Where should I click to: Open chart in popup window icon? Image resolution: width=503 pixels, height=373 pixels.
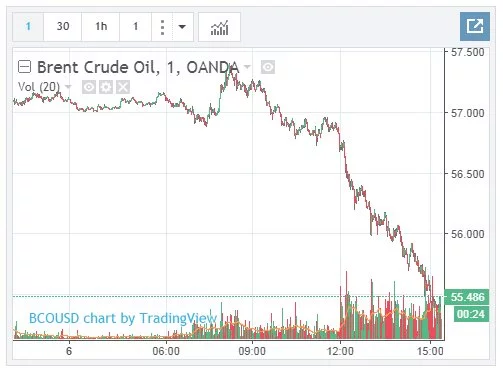[475, 26]
